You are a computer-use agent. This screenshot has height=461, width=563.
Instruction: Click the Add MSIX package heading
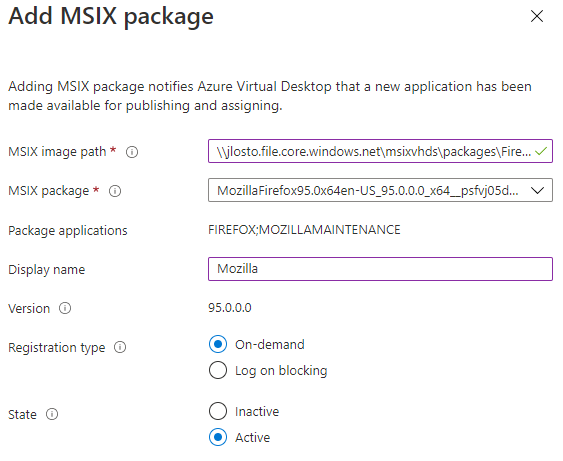[111, 17]
